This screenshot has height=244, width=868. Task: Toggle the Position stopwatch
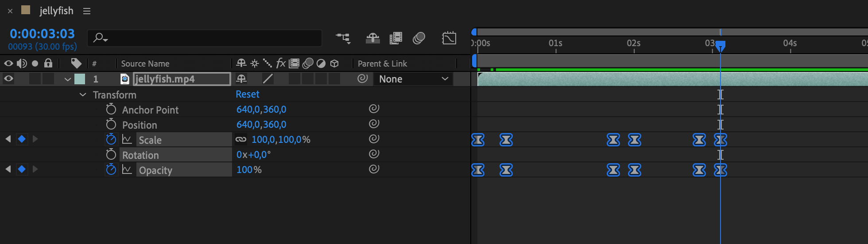tap(111, 125)
